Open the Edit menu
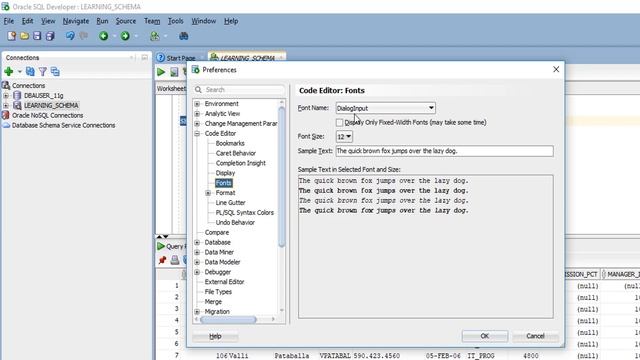640x360 pixels. point(27,21)
